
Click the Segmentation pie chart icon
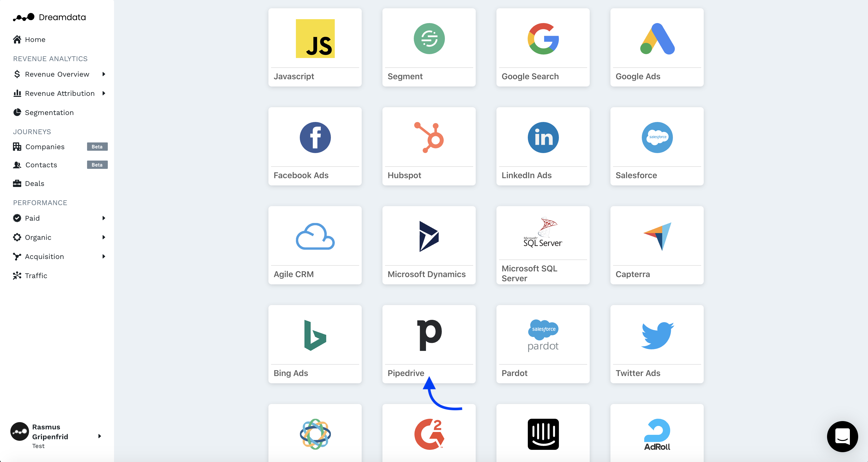pos(17,112)
